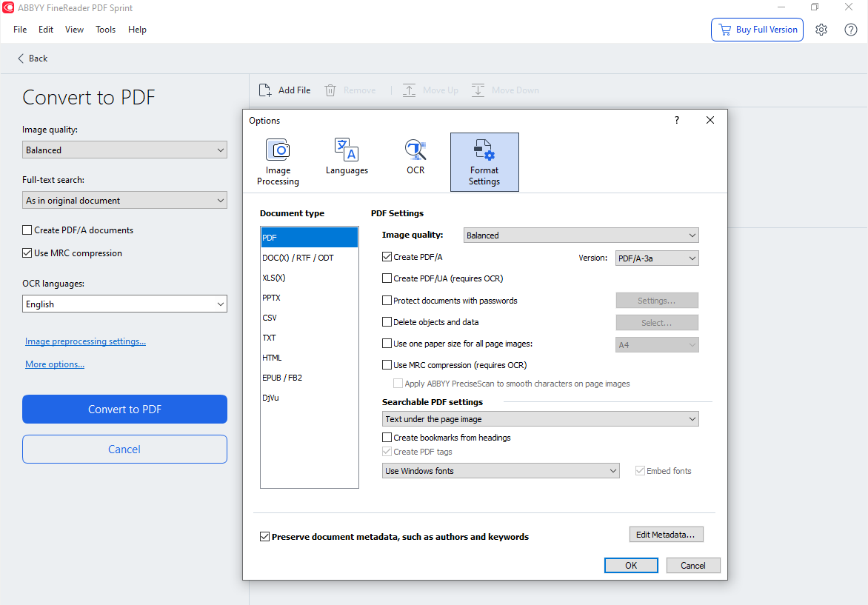Click Cancel in Options dialog
Image resolution: width=868 pixels, height=605 pixels.
693,565
